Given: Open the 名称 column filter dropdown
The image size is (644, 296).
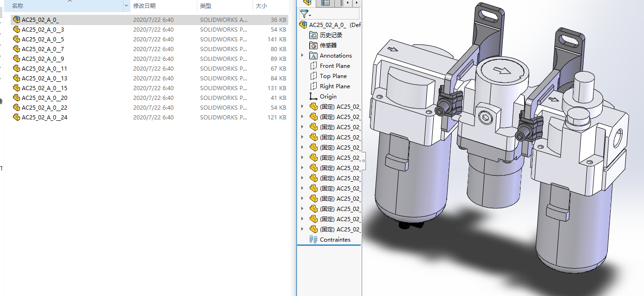Looking at the screenshot, I should (126, 6).
